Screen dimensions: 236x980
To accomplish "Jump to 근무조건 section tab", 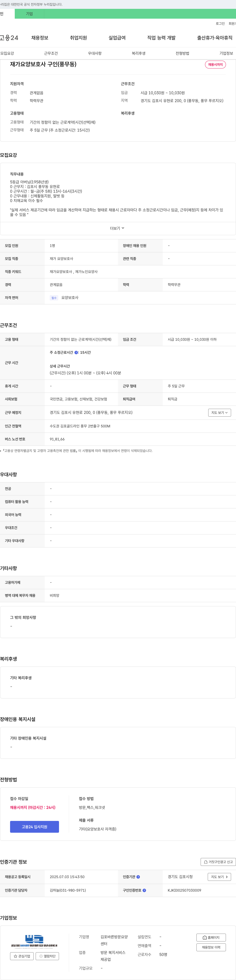I will tap(51, 53).
